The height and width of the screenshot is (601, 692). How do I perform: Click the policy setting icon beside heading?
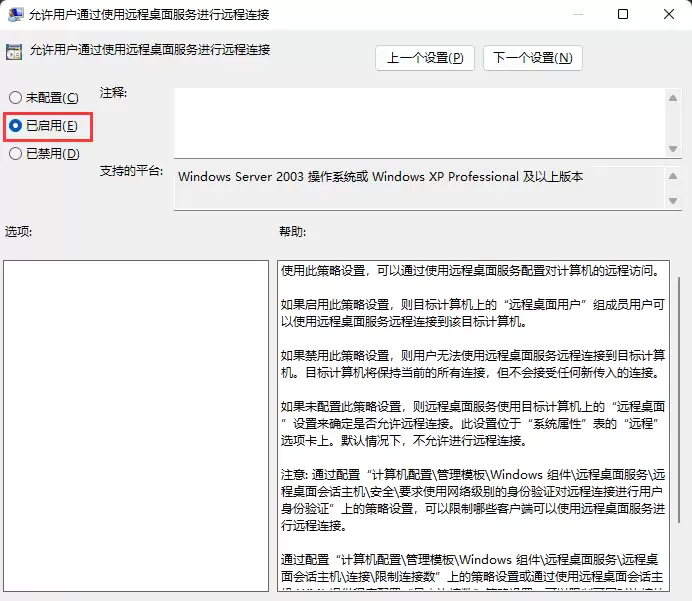point(14,52)
